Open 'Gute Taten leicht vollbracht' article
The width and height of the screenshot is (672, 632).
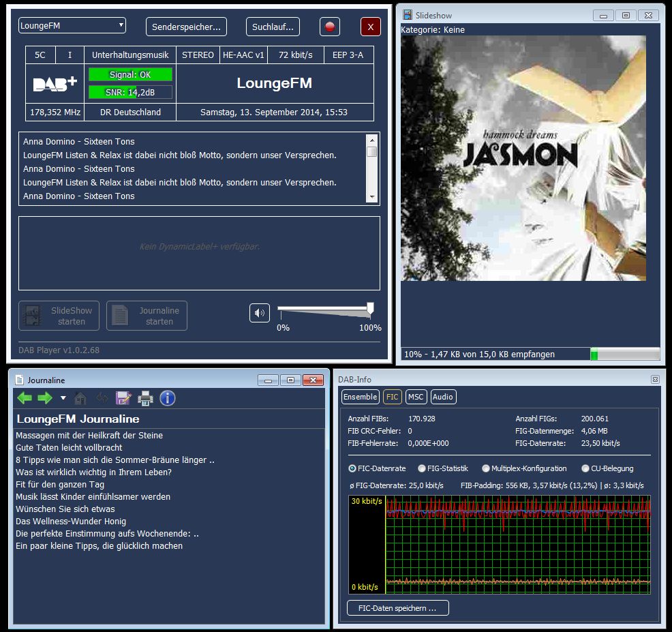pos(69,448)
